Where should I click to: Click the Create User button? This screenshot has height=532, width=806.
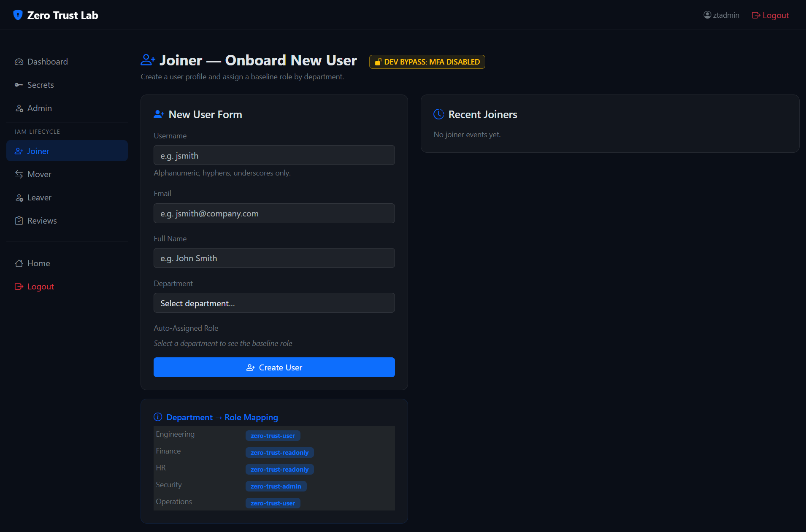click(x=274, y=367)
